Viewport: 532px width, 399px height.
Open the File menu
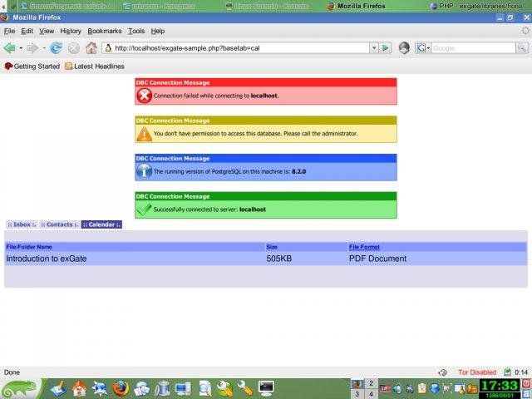click(x=9, y=31)
